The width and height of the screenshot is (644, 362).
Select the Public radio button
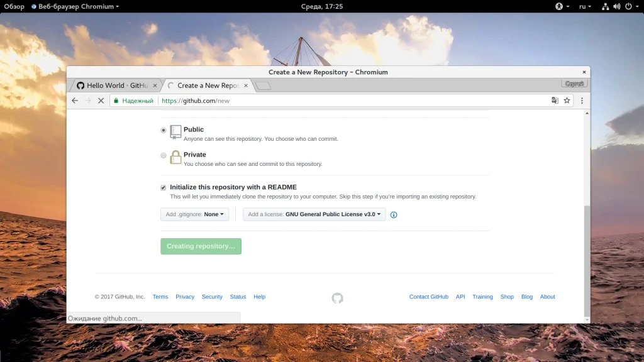[164, 130]
